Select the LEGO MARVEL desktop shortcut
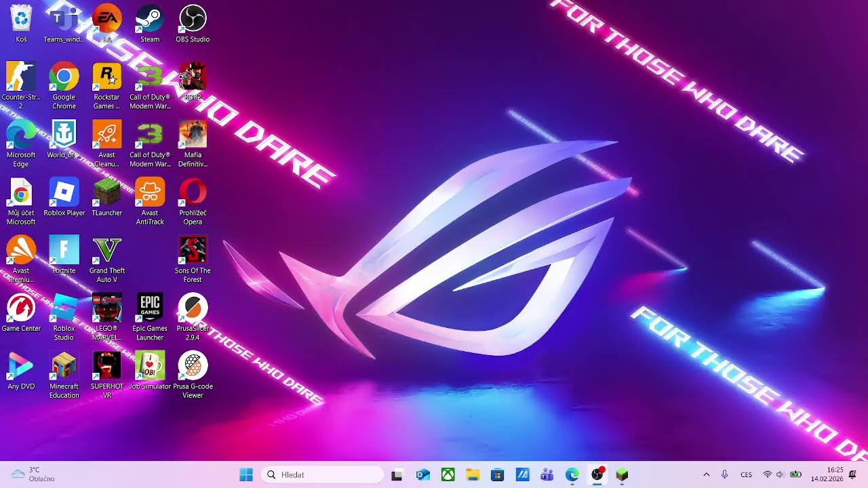Screen dimensions: 868x488 point(107,317)
